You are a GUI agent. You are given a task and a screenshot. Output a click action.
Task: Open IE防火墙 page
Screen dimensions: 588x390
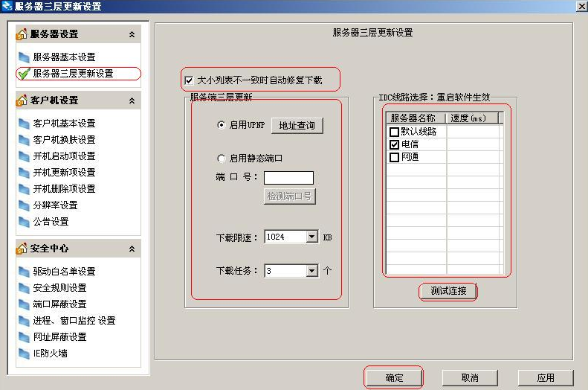pos(51,354)
